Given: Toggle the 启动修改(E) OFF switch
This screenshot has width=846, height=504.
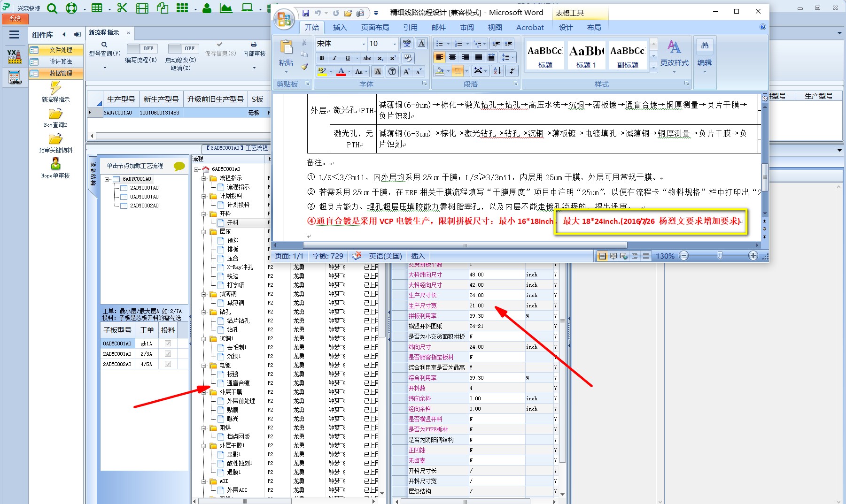Looking at the screenshot, I should 183,48.
